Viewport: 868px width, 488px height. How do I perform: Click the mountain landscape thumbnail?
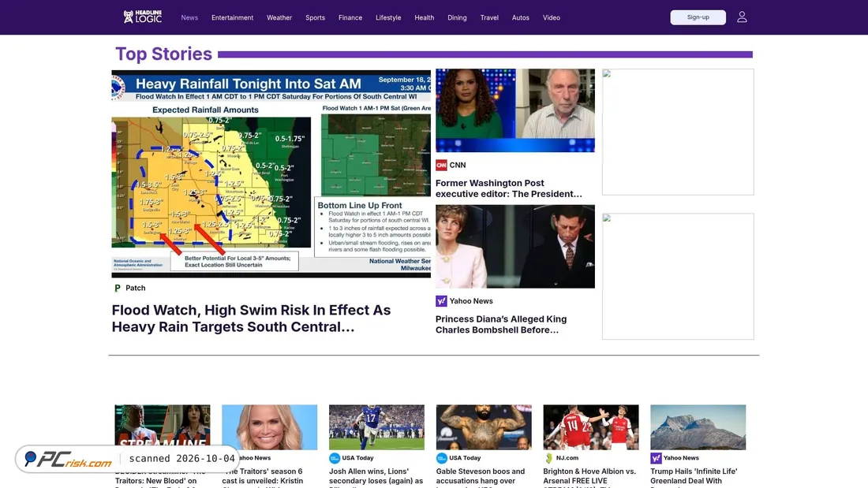pyautogui.click(x=698, y=427)
